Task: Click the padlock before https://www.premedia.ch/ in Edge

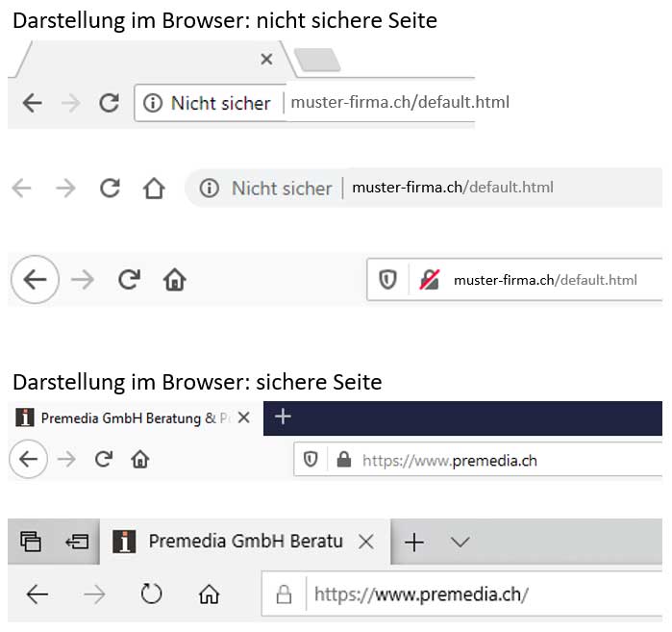Action: pyautogui.click(x=284, y=594)
